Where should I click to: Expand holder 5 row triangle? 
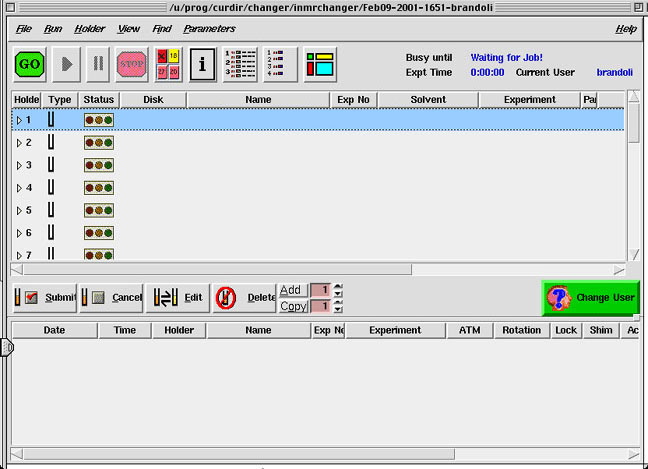18,210
